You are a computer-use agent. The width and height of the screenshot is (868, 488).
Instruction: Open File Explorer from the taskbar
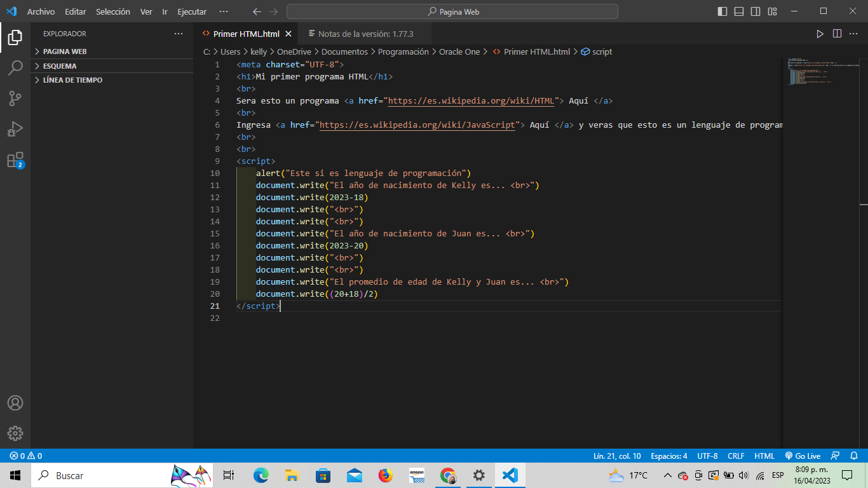click(292, 475)
